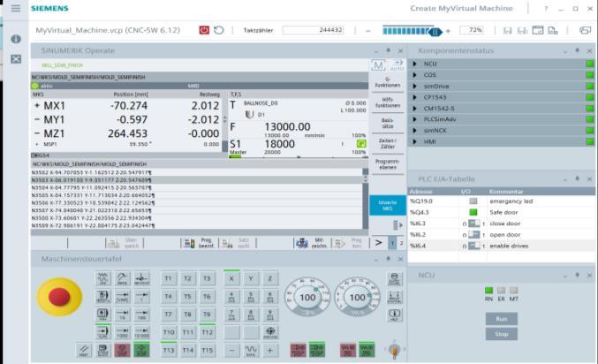Expand the NCU component row
The image size is (598, 364).
[415, 64]
